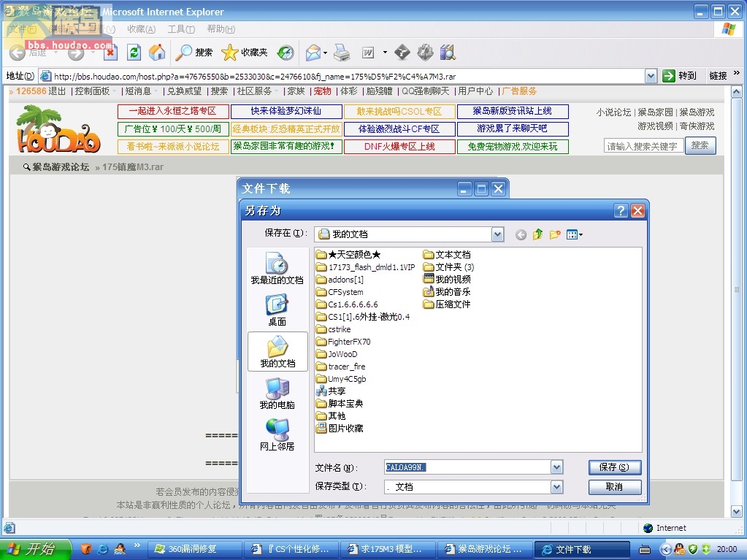Open the 收藏(A) menu
The height and width of the screenshot is (560, 747).
pos(141,29)
